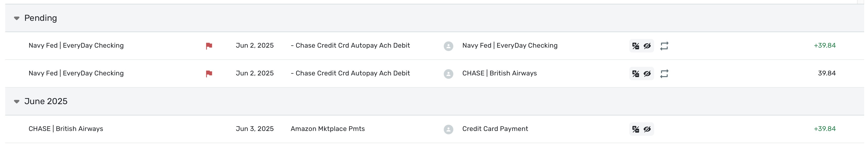Screen dimensions: 868x147
Task: Open category Credit Card Payment selector
Action: (x=495, y=129)
